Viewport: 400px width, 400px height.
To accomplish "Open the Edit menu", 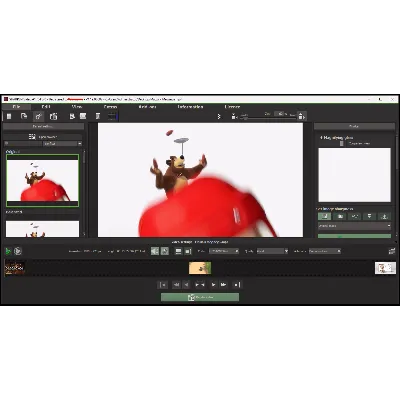I will coord(46,107).
